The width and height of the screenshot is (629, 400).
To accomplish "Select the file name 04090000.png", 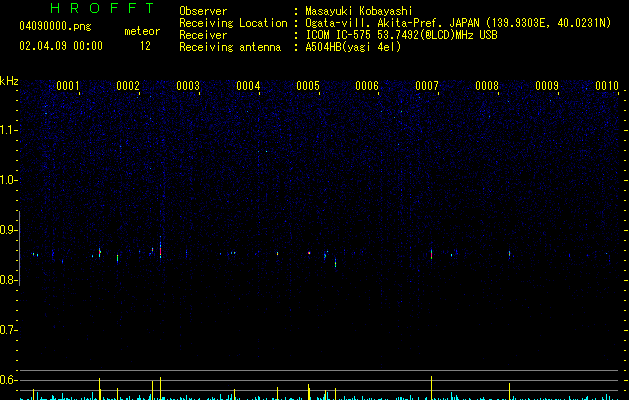I will click(x=55, y=26).
